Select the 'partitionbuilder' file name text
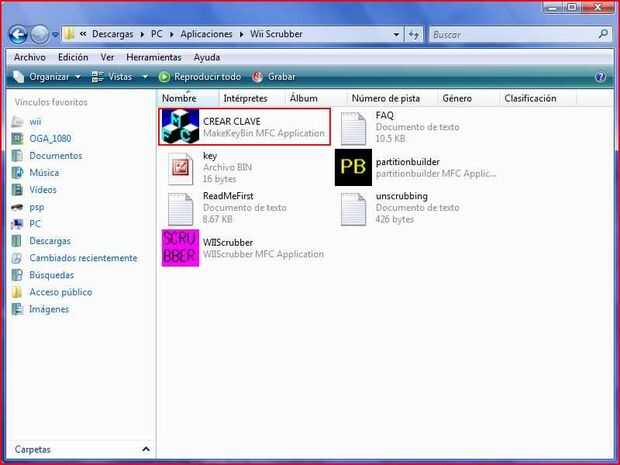Image resolution: width=620 pixels, height=465 pixels. pos(408,162)
